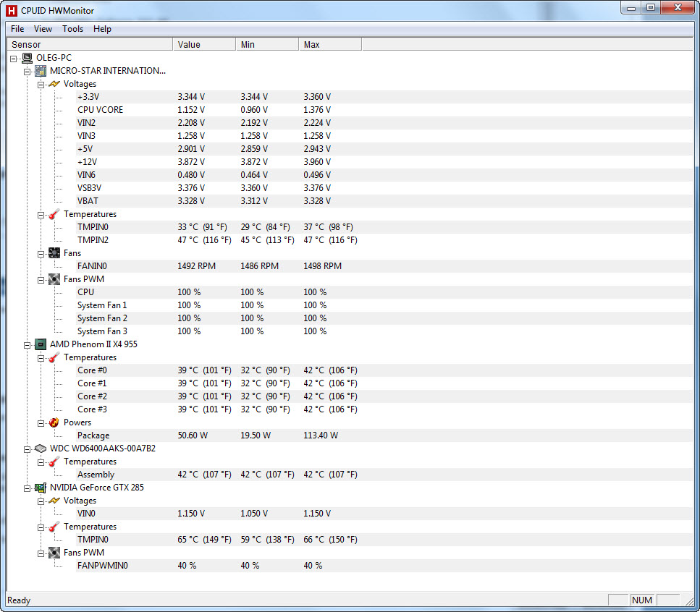This screenshot has width=700, height=612.
Task: Click the Powers flame icon
Action: [54, 422]
